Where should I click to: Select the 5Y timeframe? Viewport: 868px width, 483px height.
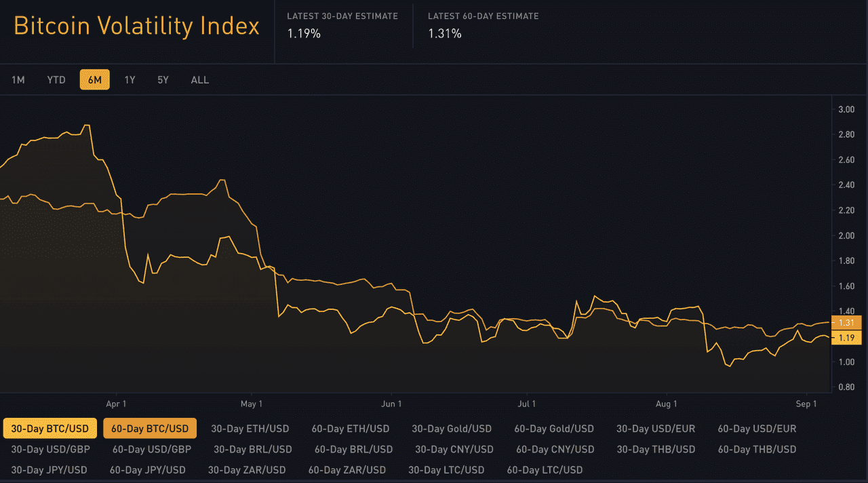[163, 79]
